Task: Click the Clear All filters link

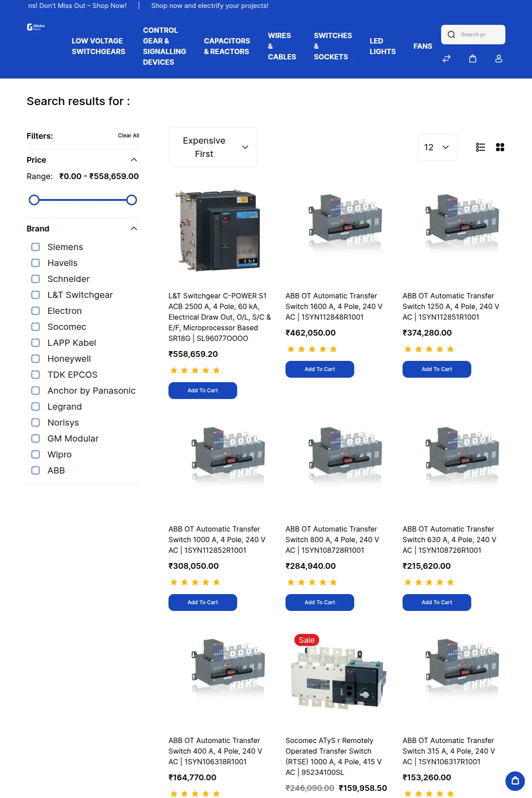Action: click(x=129, y=136)
